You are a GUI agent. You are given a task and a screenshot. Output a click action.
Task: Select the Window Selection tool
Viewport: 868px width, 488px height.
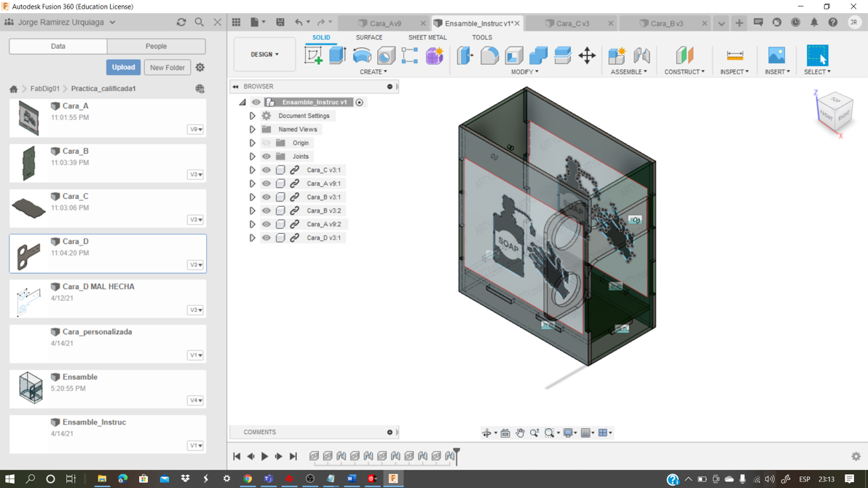[817, 55]
